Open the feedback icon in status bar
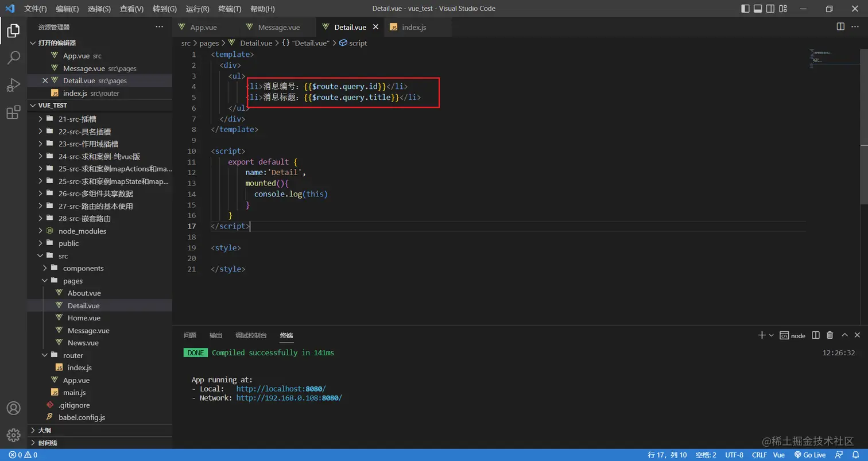The image size is (868, 461). point(840,455)
